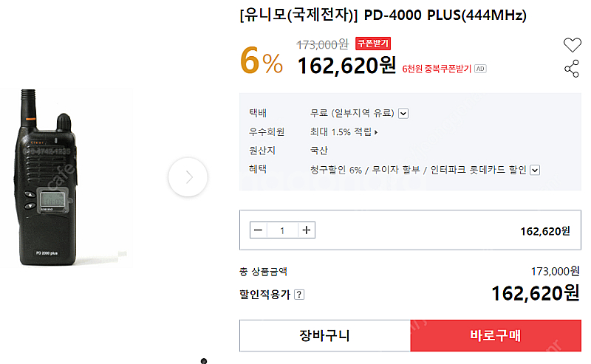Decrease quantity with the minus button
The image size is (591, 364).
click(x=258, y=230)
